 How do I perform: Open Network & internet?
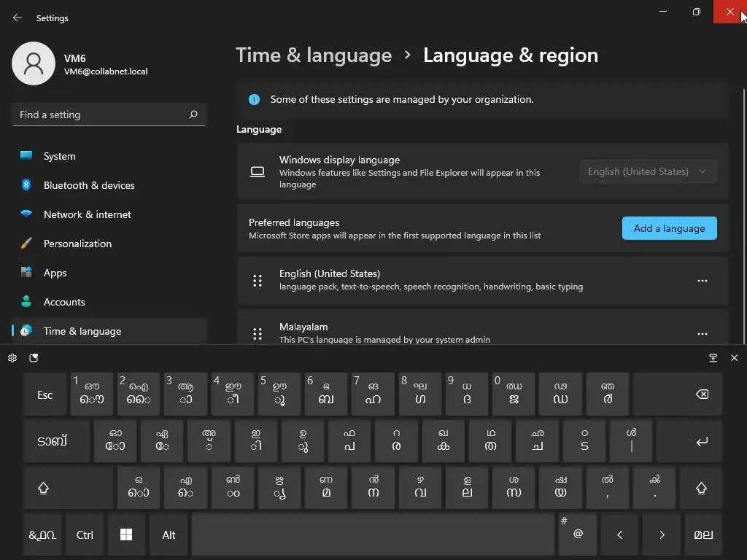tap(109, 214)
